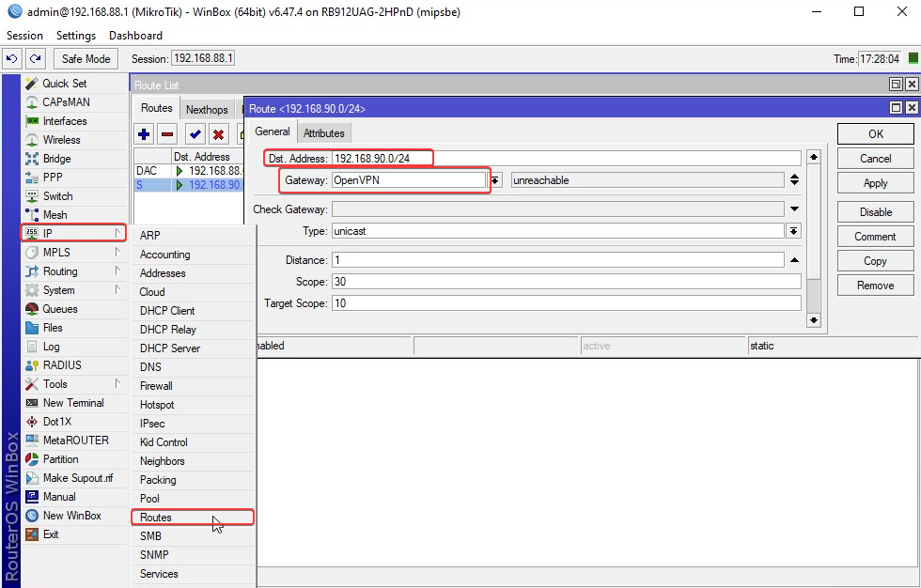Expand the Check Gateway field

[x=794, y=209]
